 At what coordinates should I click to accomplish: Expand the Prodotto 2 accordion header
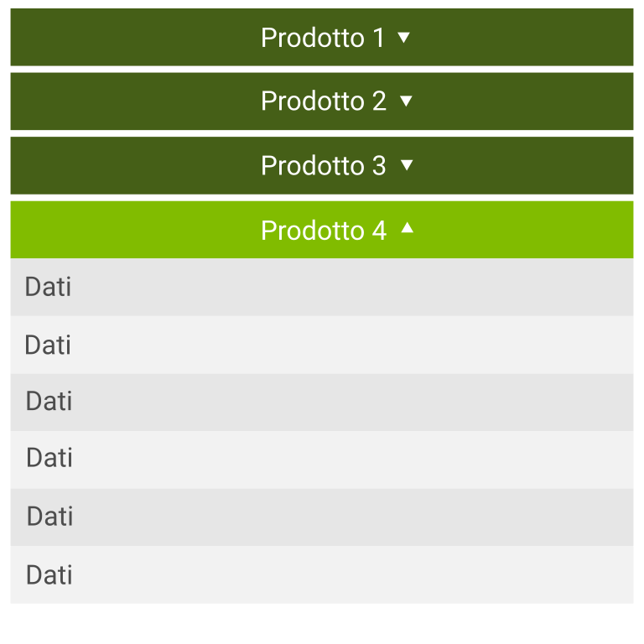[x=322, y=101]
